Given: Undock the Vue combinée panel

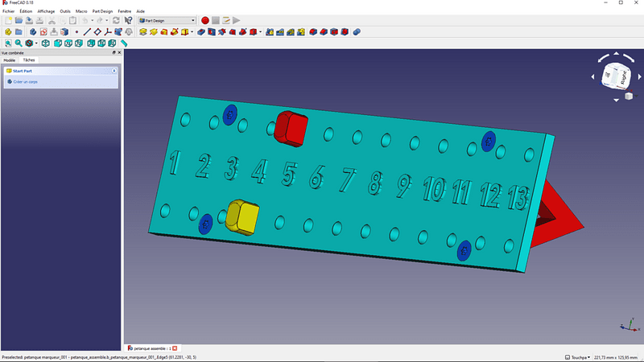Looking at the screenshot, I should click(x=114, y=52).
